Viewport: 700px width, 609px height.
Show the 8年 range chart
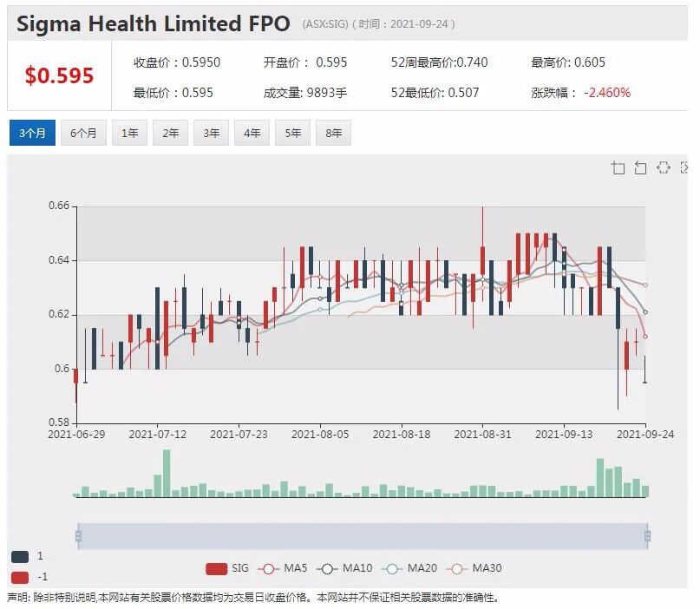[333, 133]
